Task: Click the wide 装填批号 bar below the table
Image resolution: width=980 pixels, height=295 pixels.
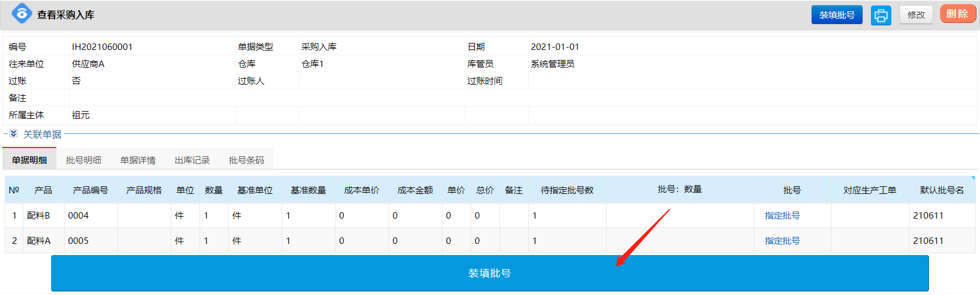Action: coord(489,273)
